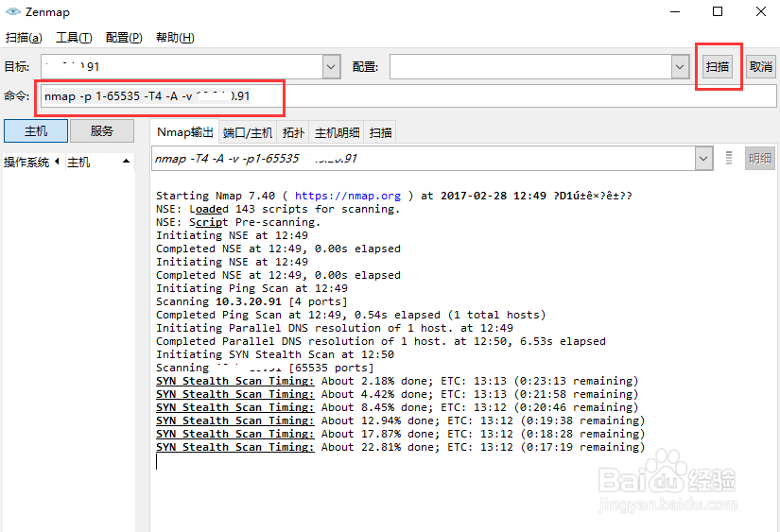Minimize the Zenmap window
Screen dimensions: 780x532
pos(675,11)
